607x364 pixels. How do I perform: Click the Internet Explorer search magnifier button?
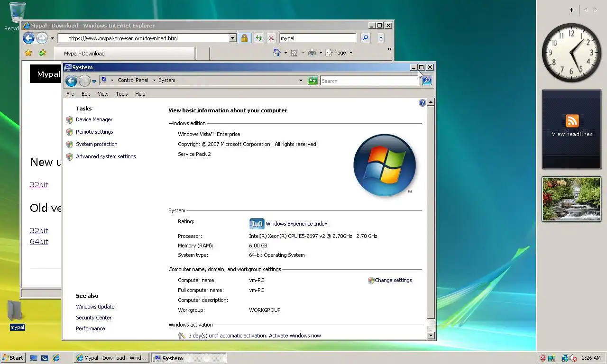[365, 38]
